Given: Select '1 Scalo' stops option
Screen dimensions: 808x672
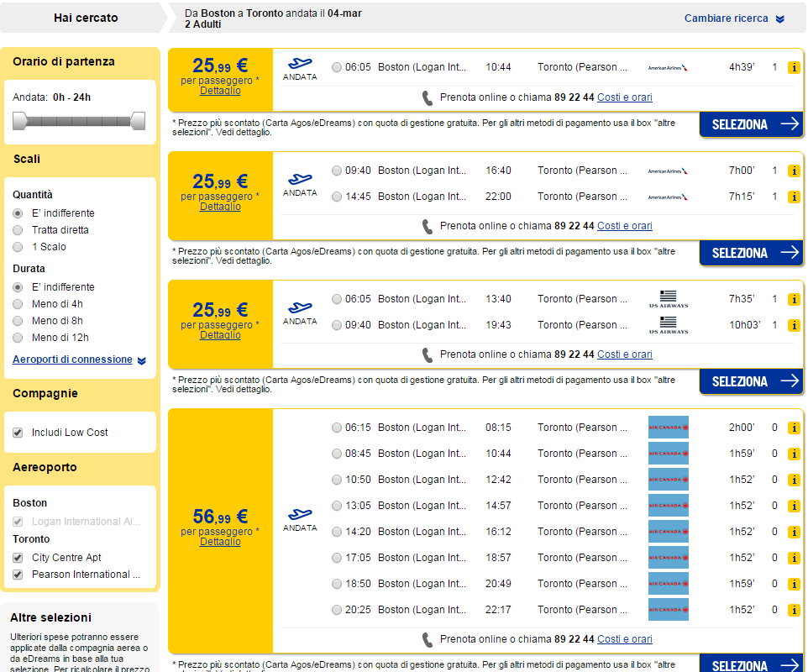Looking at the screenshot, I should tap(18, 247).
